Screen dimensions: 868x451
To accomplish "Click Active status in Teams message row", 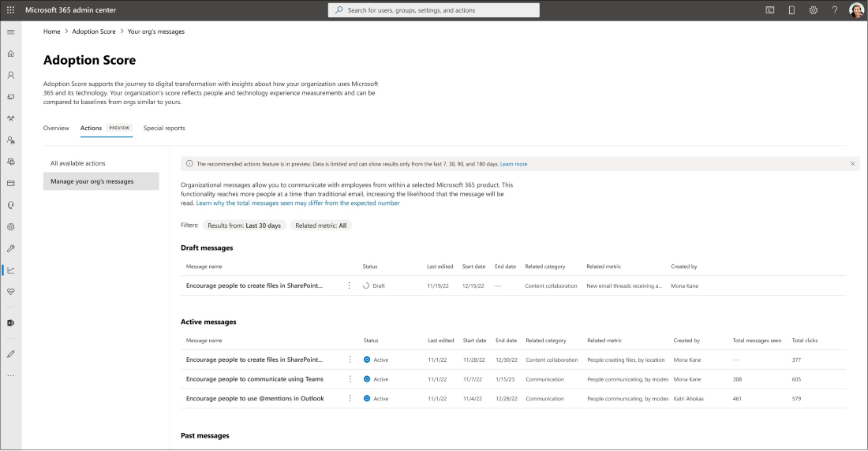I will 376,379.
